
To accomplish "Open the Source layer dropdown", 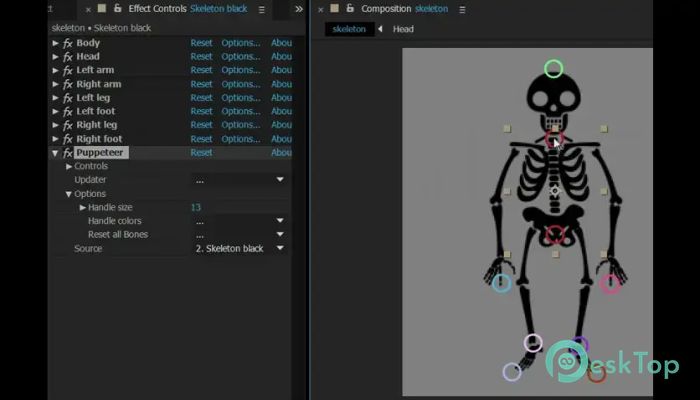I will (x=239, y=249).
